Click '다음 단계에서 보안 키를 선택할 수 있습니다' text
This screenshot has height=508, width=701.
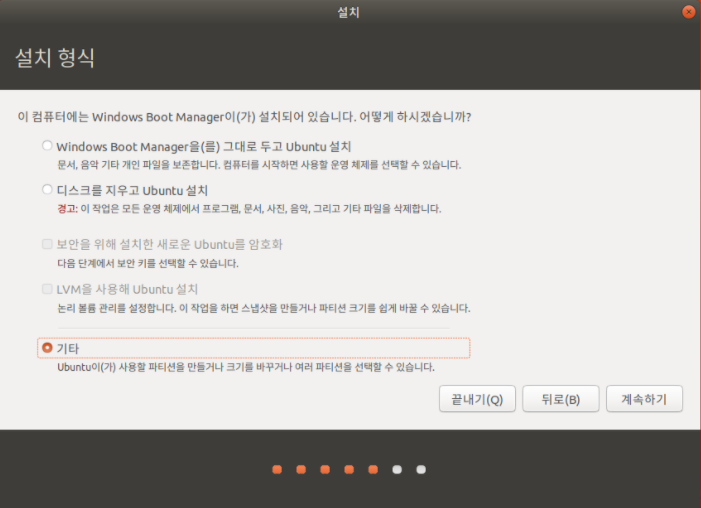pyautogui.click(x=148, y=263)
